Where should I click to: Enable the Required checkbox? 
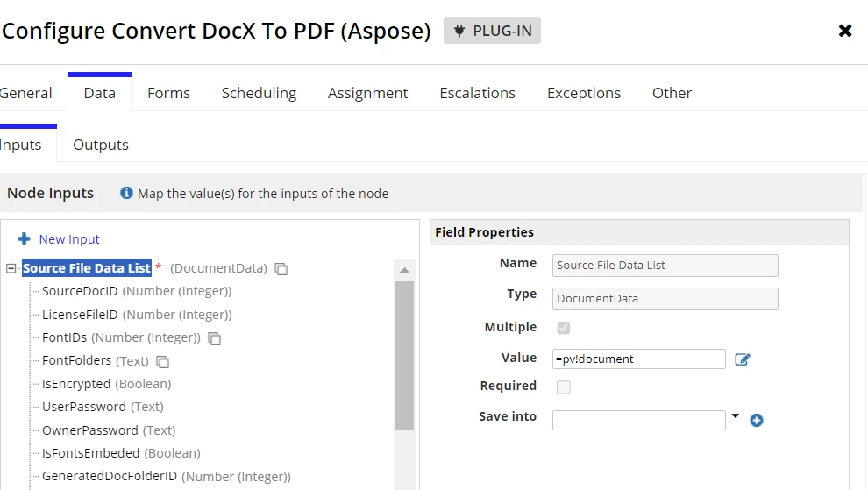564,387
